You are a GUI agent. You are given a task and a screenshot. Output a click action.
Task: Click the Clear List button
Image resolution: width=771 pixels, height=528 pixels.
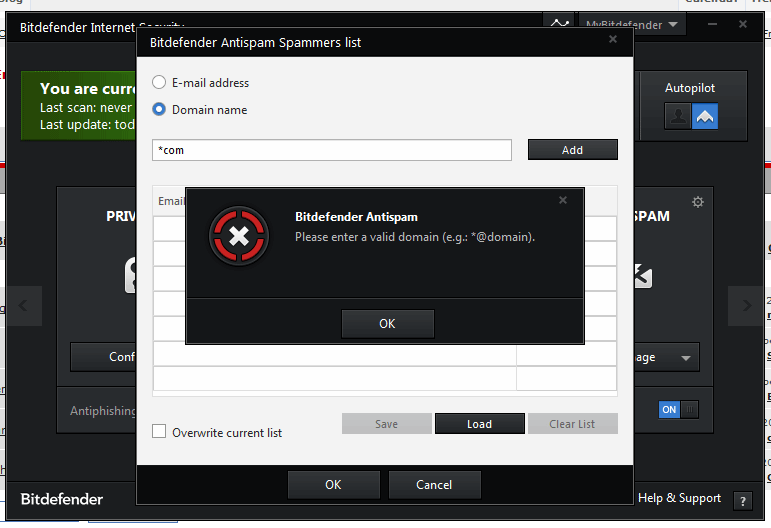(572, 424)
